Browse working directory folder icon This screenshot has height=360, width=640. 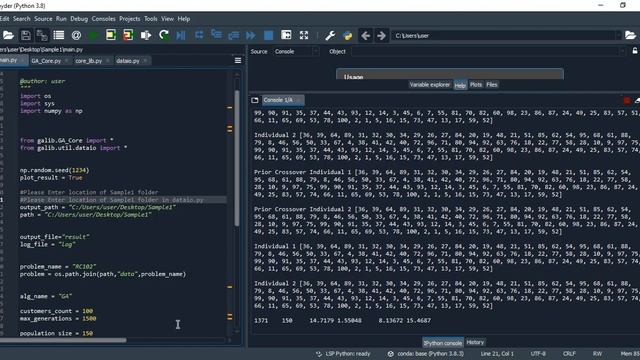coord(630,36)
